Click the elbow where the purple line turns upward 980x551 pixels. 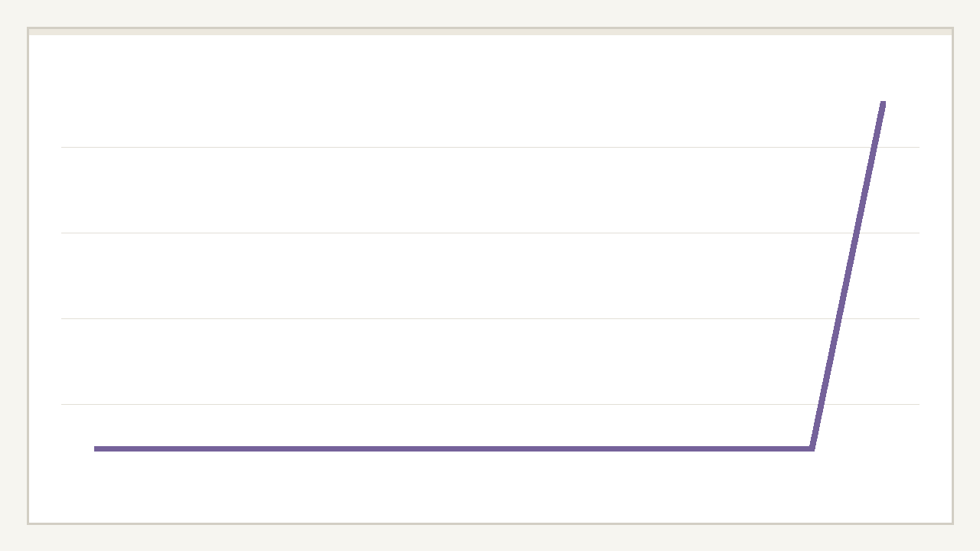812,448
